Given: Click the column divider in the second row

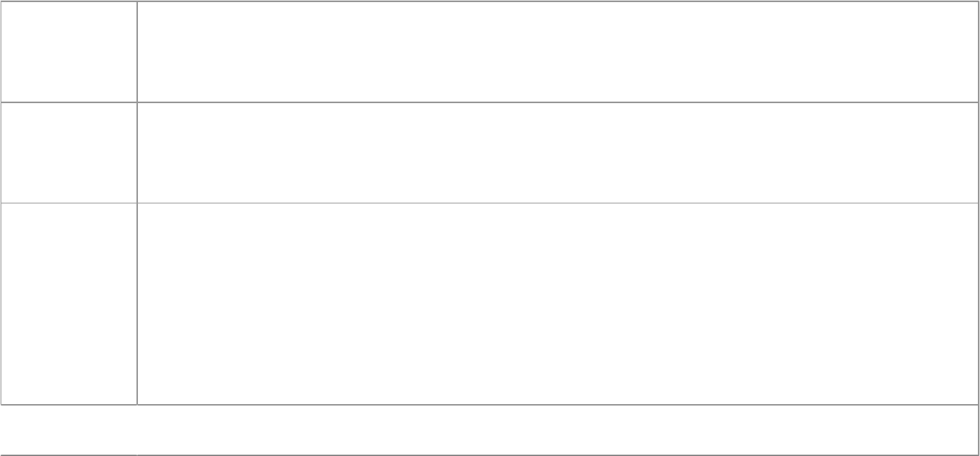Looking at the screenshot, I should (137, 152).
